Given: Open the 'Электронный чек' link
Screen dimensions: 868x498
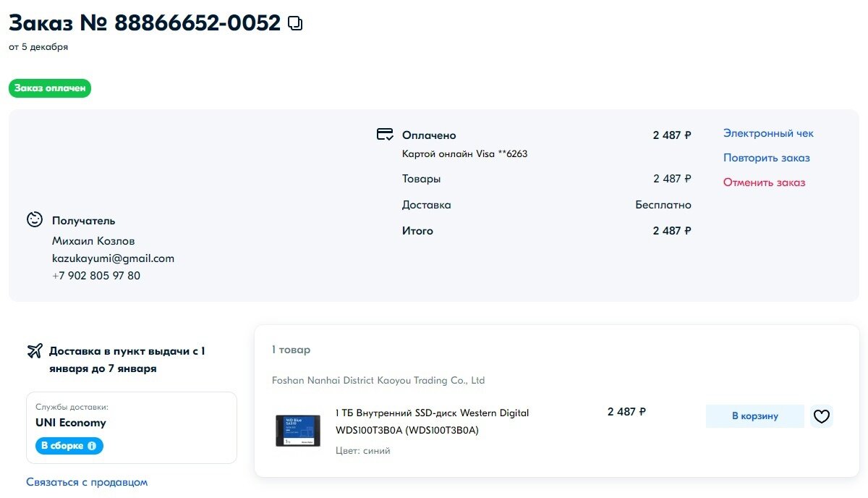Looking at the screenshot, I should [x=768, y=133].
